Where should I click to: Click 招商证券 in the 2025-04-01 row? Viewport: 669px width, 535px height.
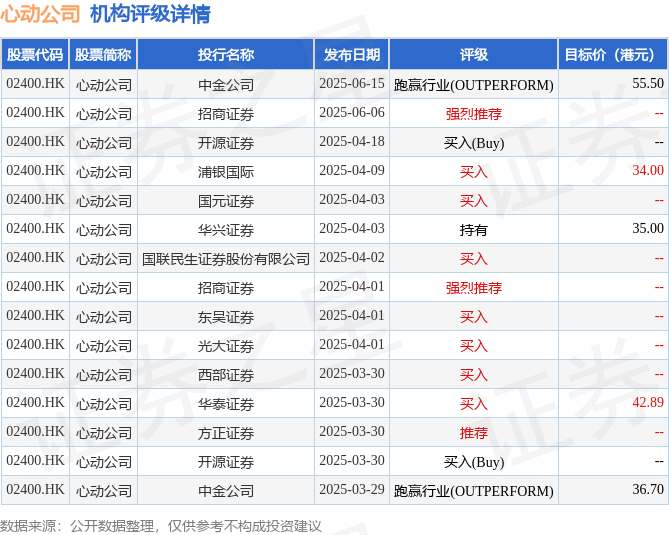[226, 288]
